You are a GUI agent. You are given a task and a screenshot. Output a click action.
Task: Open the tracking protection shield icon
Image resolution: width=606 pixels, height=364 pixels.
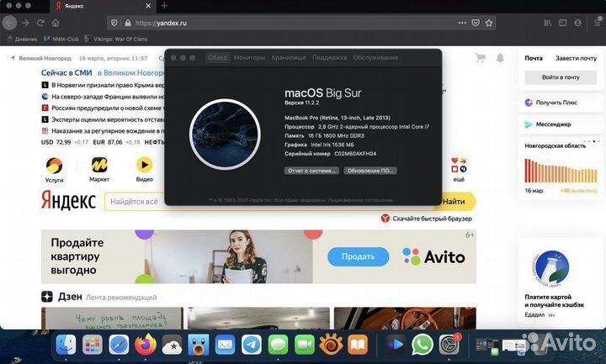point(114,24)
